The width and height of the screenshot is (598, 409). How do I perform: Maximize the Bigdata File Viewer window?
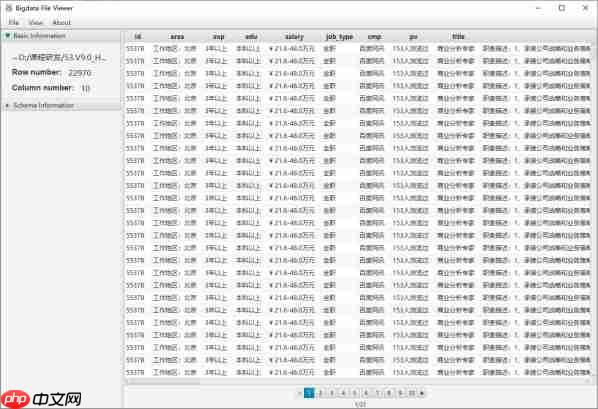pos(562,8)
